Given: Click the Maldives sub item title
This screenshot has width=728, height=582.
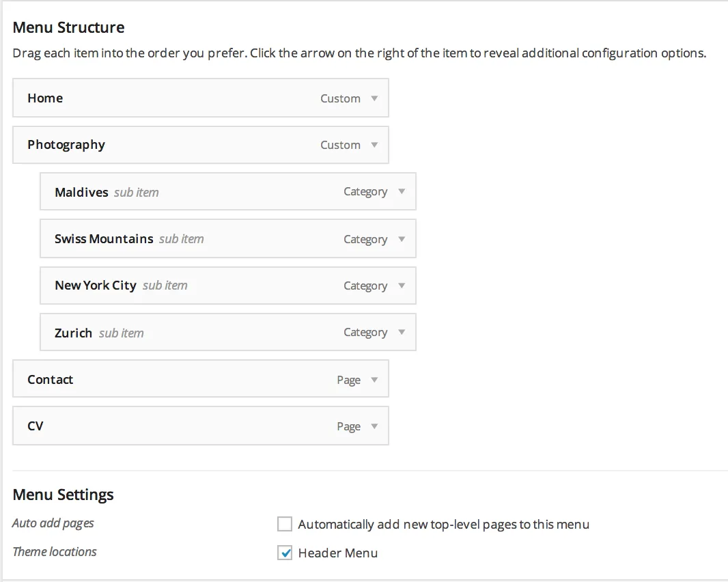Looking at the screenshot, I should point(81,193).
